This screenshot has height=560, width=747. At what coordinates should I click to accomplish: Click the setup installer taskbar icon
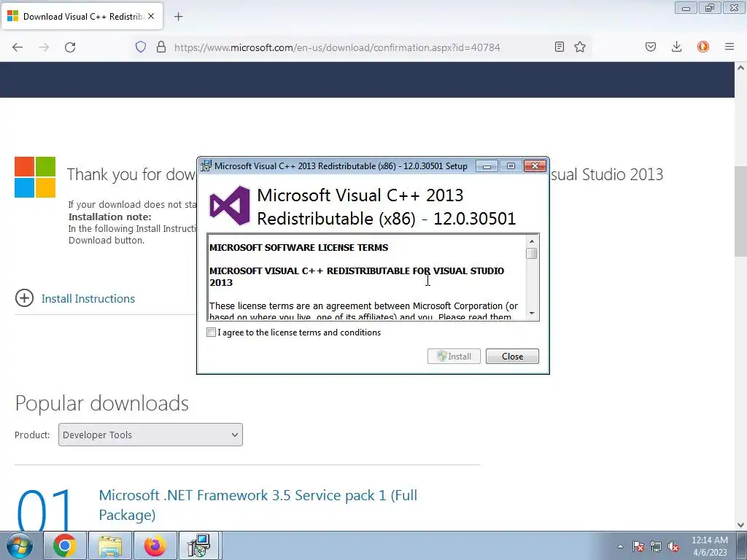coord(199,545)
